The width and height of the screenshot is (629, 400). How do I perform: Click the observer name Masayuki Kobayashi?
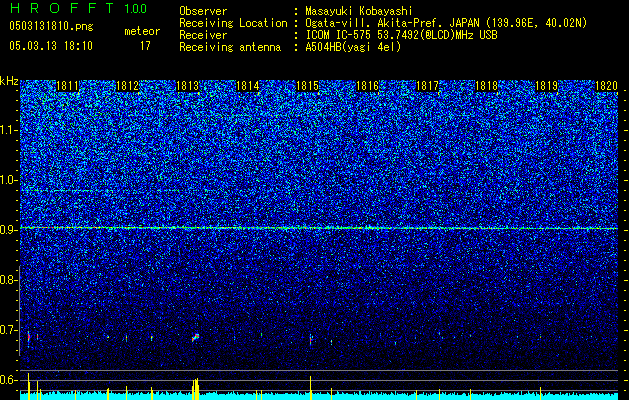[x=359, y=11]
